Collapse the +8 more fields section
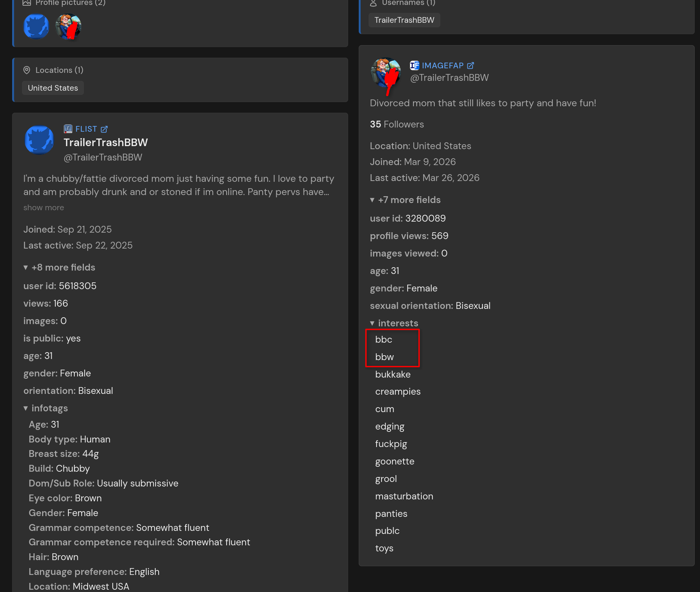This screenshot has height=592, width=700. click(x=60, y=268)
